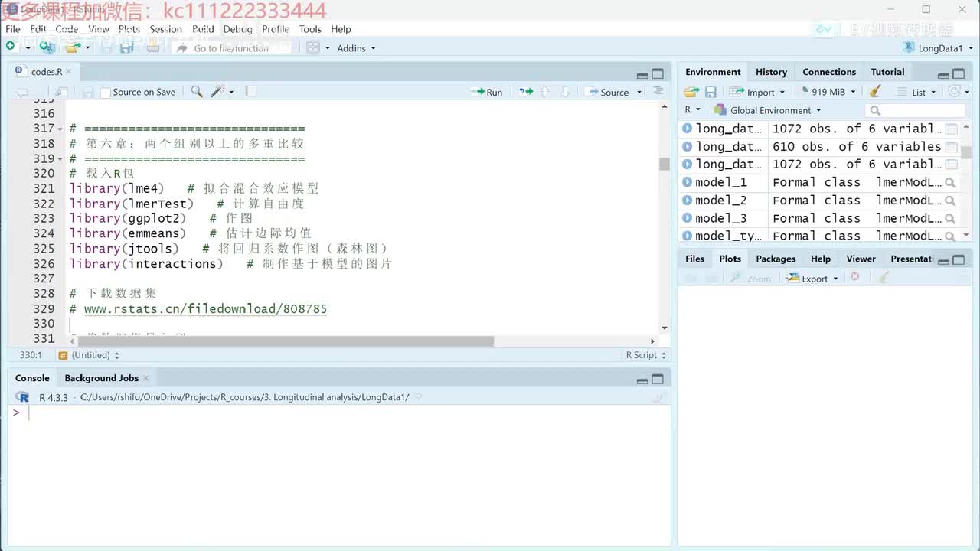Click the refresh icon in Environment pane

coord(954,92)
